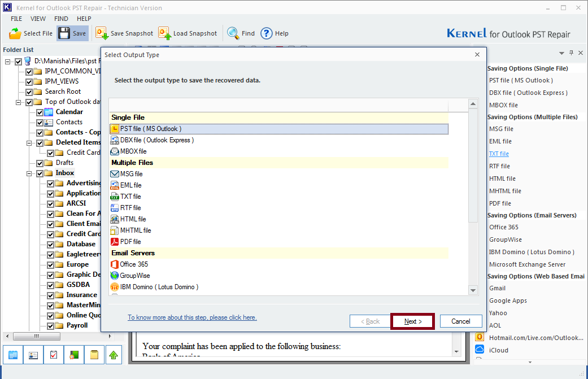This screenshot has height=379, width=588.
Task: Click the Help question mark icon
Action: 266,33
